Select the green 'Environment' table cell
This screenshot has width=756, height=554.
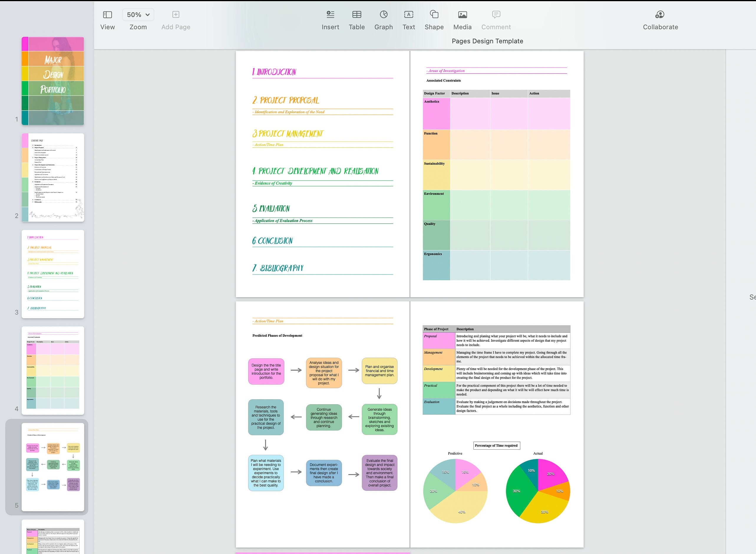coord(436,205)
